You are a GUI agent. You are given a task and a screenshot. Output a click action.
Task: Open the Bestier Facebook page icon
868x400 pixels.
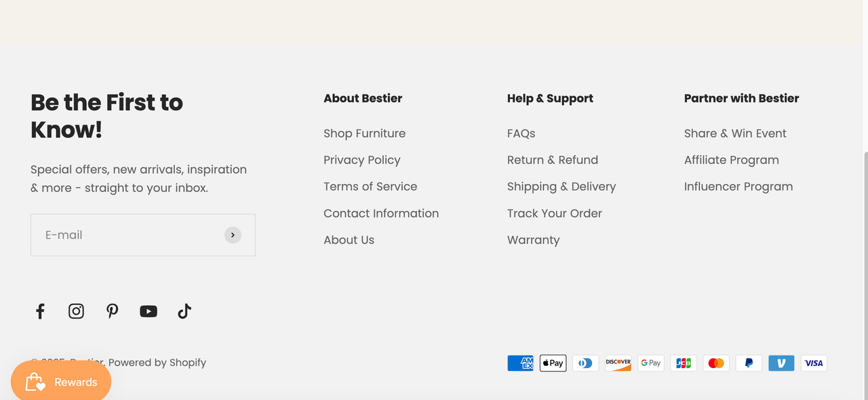[40, 311]
